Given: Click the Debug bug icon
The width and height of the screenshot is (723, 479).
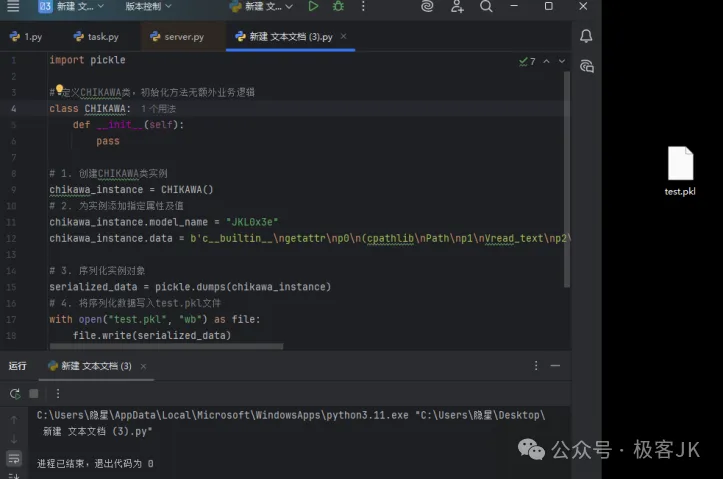Looking at the screenshot, I should (338, 7).
